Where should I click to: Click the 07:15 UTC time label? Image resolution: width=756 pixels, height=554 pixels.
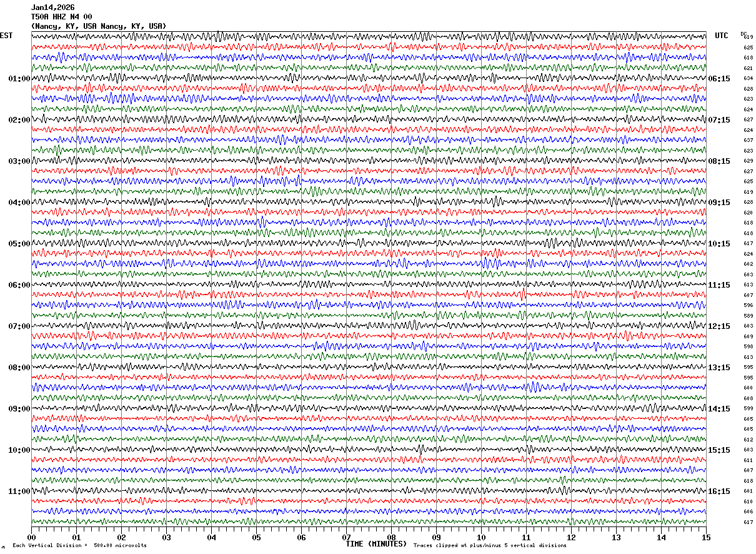point(719,120)
